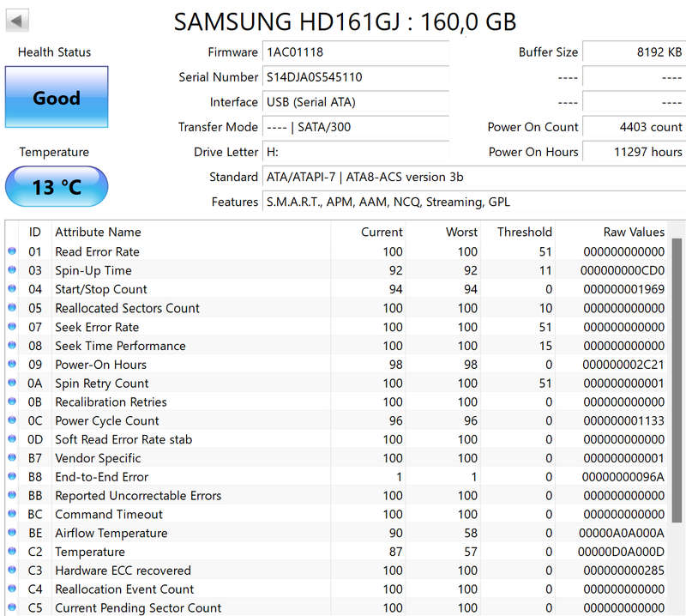Click the status dot for End-to-End Error
The height and width of the screenshot is (616, 686).
[12, 477]
